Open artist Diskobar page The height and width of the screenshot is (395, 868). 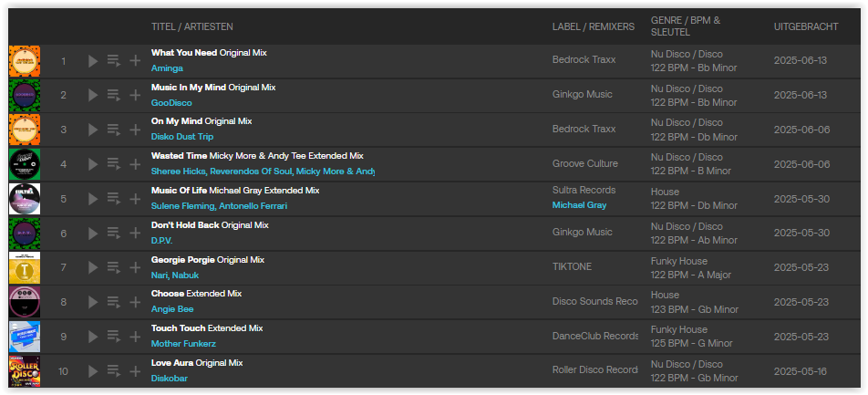coord(170,379)
